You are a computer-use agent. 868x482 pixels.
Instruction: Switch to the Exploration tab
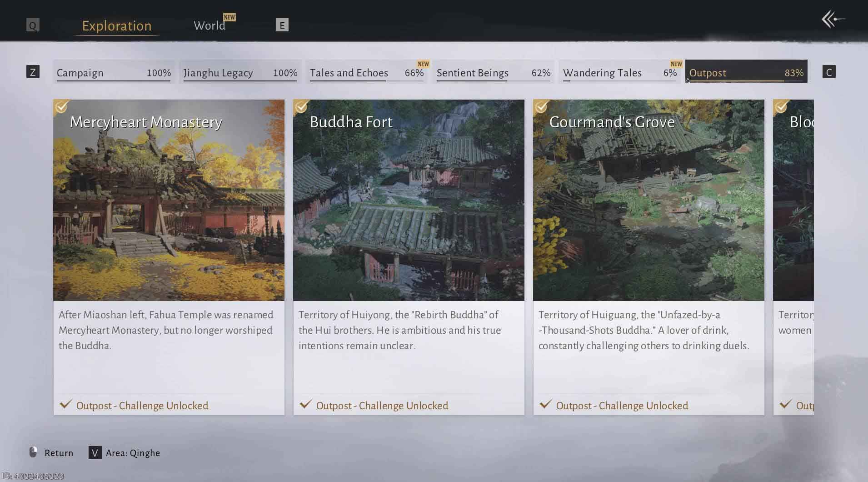[x=117, y=26]
